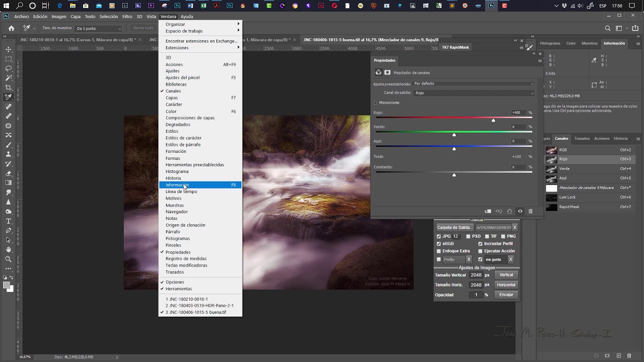This screenshot has height=362, width=644.
Task: Open the Ajuste preestablecido dropdown
Action: [x=473, y=84]
